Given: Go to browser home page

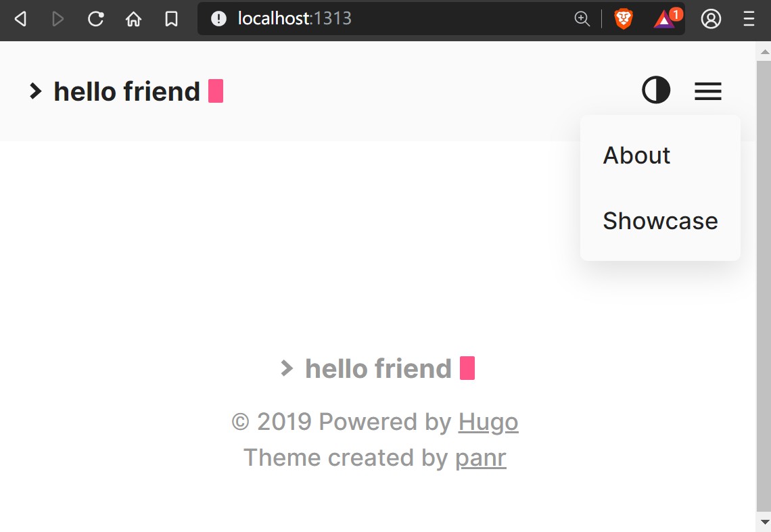Looking at the screenshot, I should pyautogui.click(x=134, y=19).
